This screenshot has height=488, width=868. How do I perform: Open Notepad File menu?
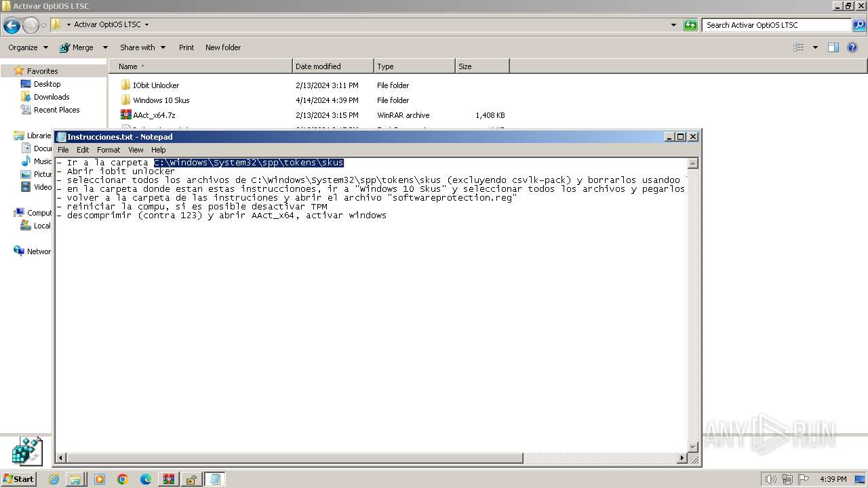pos(63,150)
